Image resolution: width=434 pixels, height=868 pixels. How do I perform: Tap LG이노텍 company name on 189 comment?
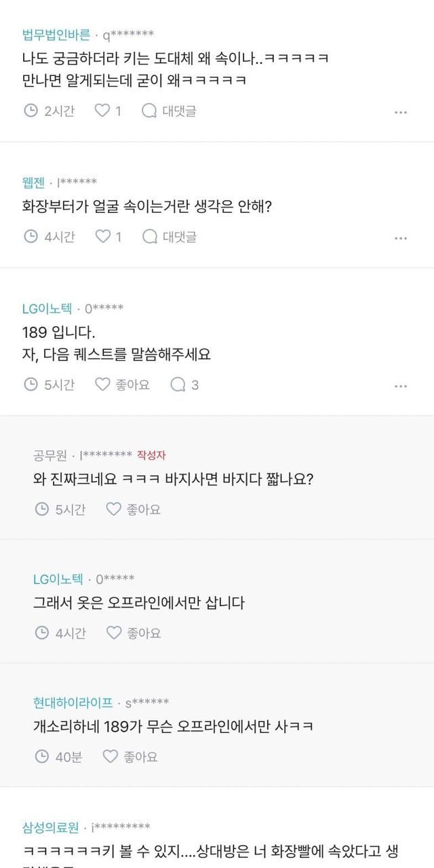pos(47,308)
